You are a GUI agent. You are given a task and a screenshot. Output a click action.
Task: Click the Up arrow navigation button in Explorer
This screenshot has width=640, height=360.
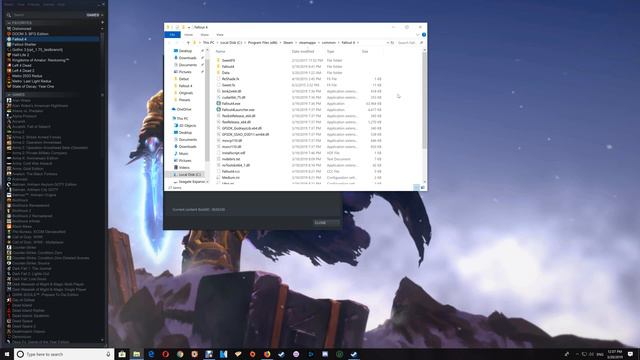tap(188, 42)
